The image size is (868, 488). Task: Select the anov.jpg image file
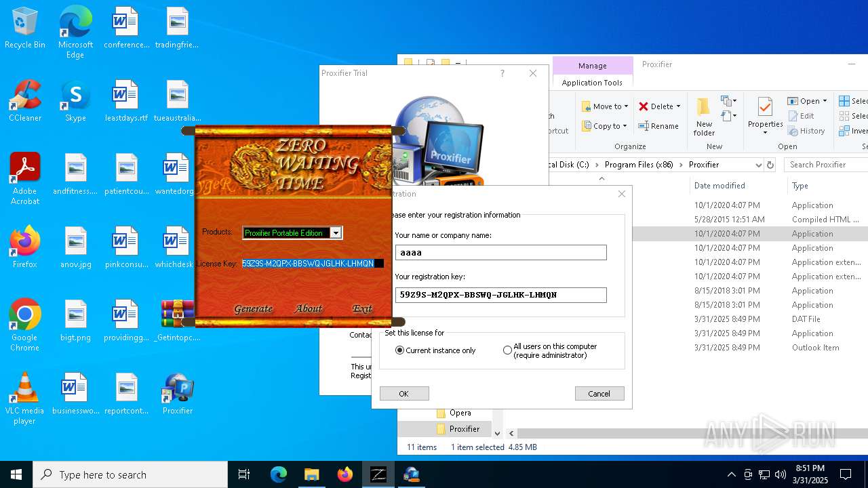[x=75, y=247]
